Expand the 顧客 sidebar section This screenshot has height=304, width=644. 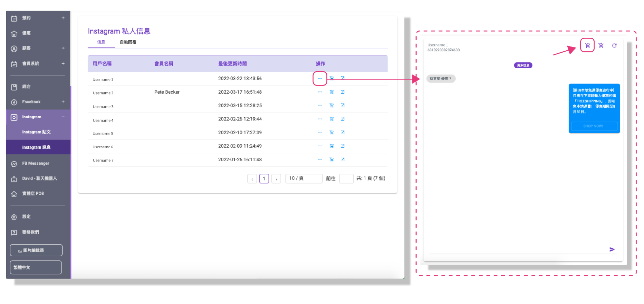63,48
